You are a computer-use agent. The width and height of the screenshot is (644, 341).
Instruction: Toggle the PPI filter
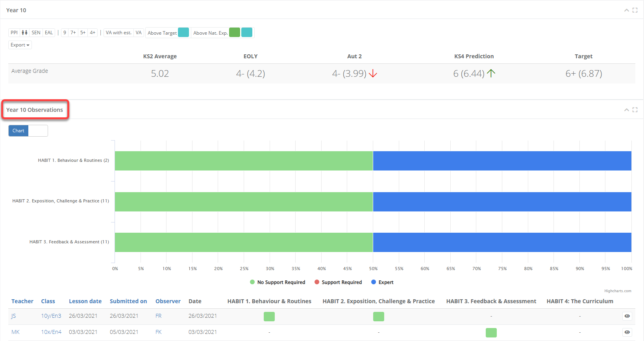14,33
